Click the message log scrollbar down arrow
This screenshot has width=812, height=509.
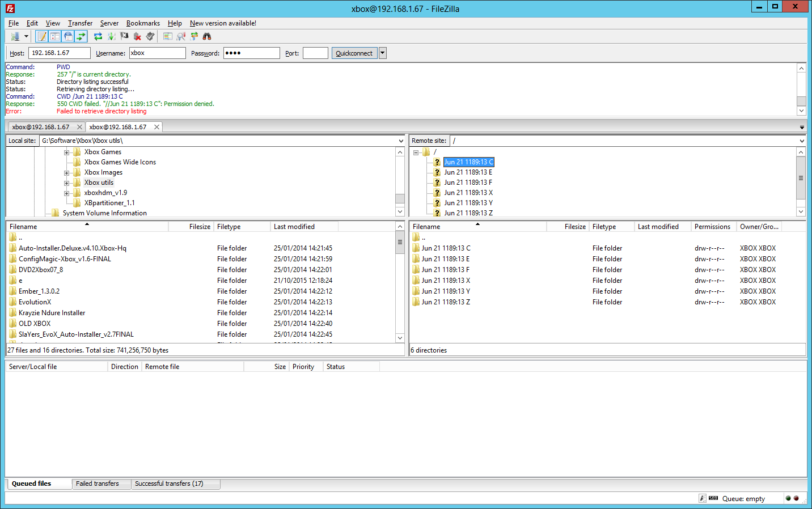(801, 112)
